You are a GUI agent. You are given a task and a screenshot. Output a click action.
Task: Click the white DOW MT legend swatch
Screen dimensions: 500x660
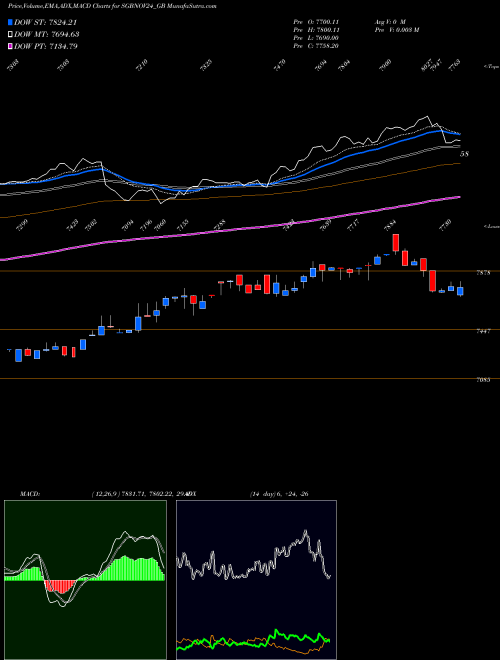tap(10, 34)
